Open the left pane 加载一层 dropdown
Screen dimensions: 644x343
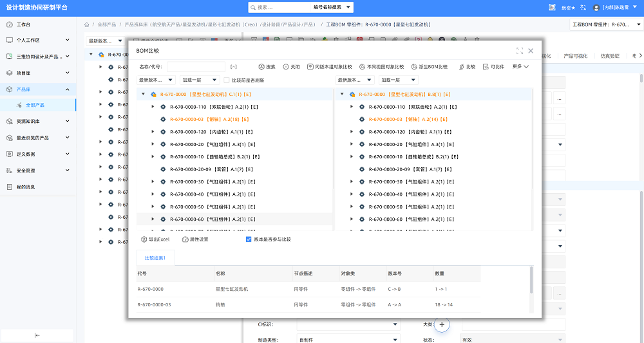199,80
